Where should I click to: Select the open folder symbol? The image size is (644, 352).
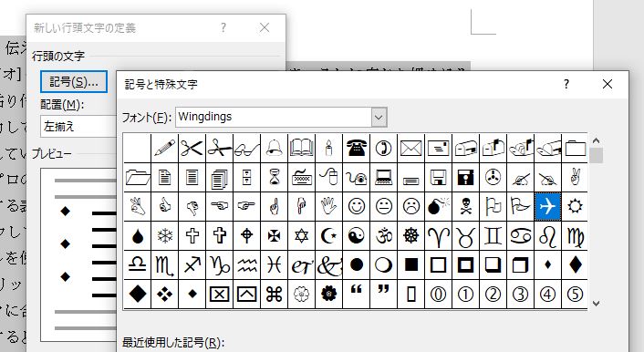(x=137, y=178)
